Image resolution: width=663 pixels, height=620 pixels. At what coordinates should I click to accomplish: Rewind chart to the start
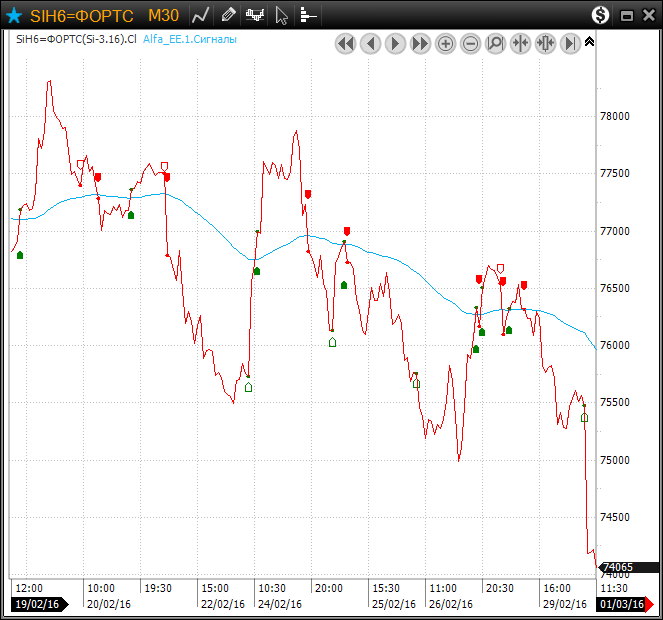tap(345, 43)
